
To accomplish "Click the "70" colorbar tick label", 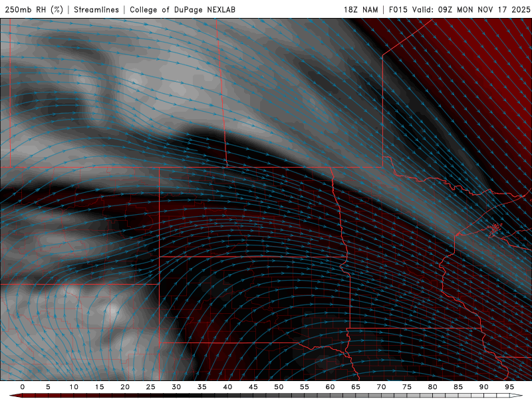I will click(x=381, y=387).
